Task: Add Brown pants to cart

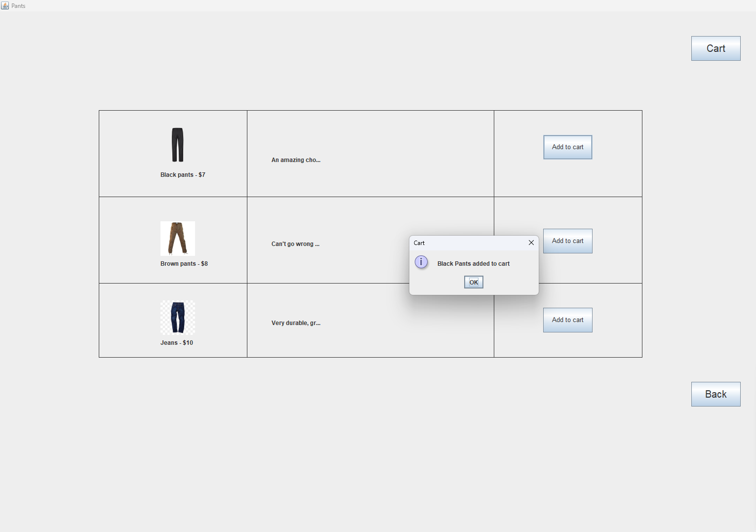Action: [568, 241]
